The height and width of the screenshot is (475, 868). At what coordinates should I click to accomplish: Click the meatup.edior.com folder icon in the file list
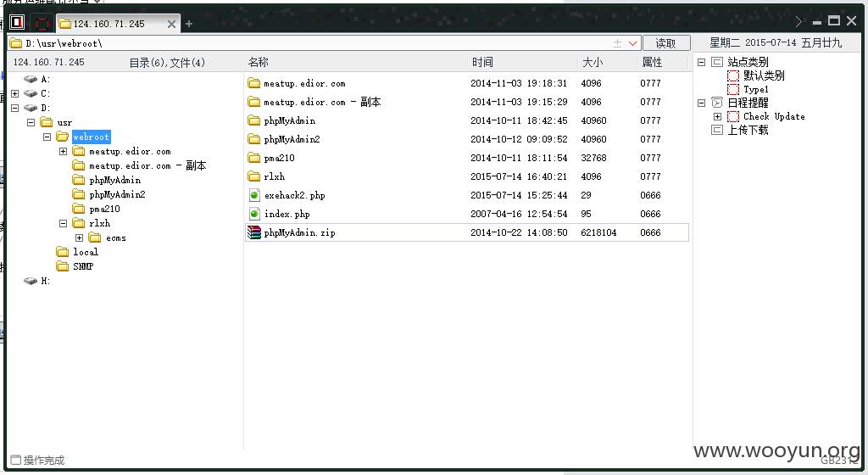[x=254, y=83]
